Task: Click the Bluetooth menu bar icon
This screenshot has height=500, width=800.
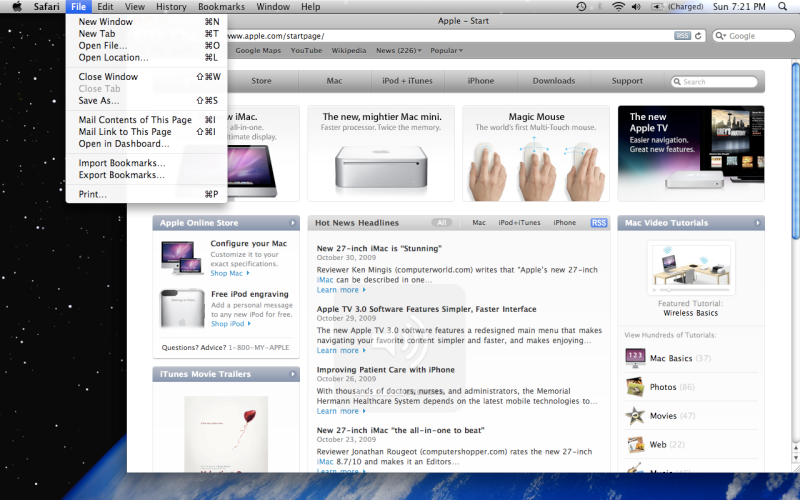Action: 600,7
